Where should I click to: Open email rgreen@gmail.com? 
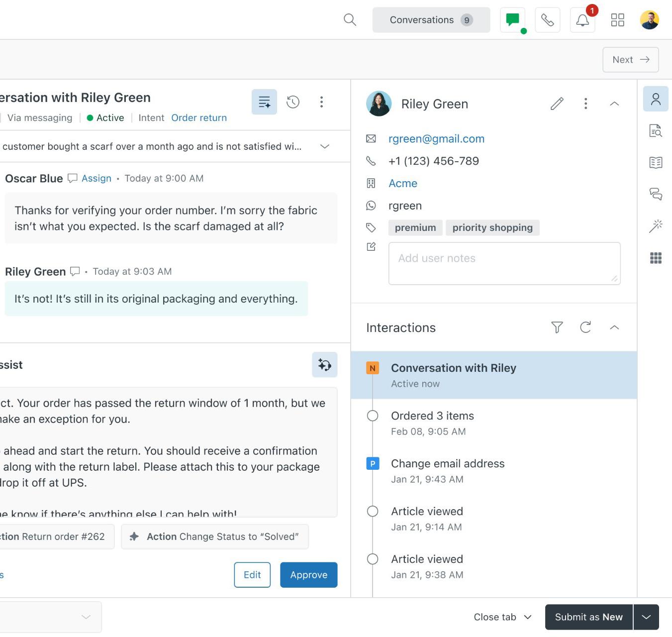point(436,139)
